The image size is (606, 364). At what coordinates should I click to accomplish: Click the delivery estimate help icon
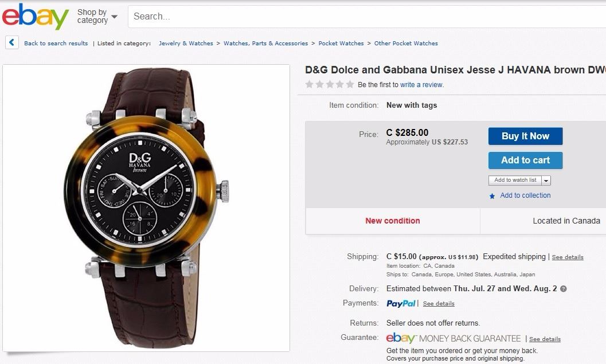coord(563,289)
